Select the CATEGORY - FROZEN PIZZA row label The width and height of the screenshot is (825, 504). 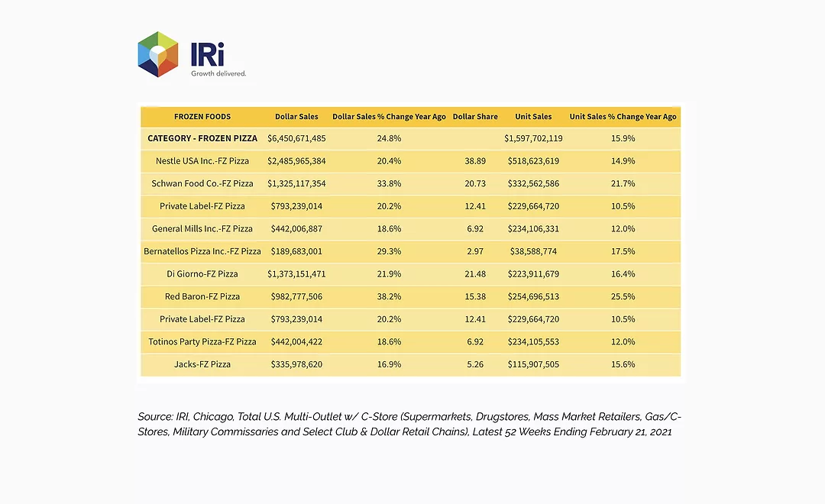pos(202,138)
